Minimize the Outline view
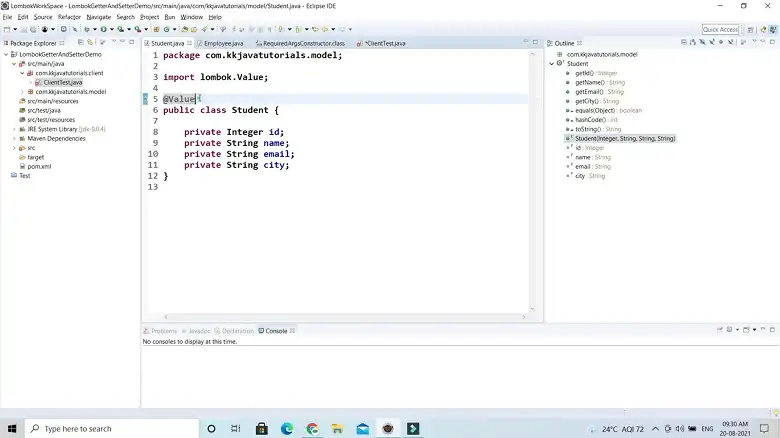This screenshot has height=438, width=780. pyautogui.click(x=763, y=42)
